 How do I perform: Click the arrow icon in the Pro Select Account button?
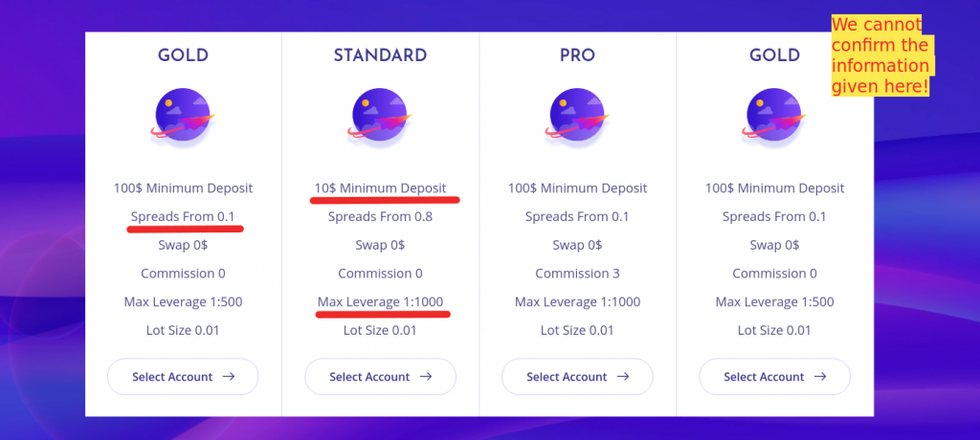click(623, 377)
